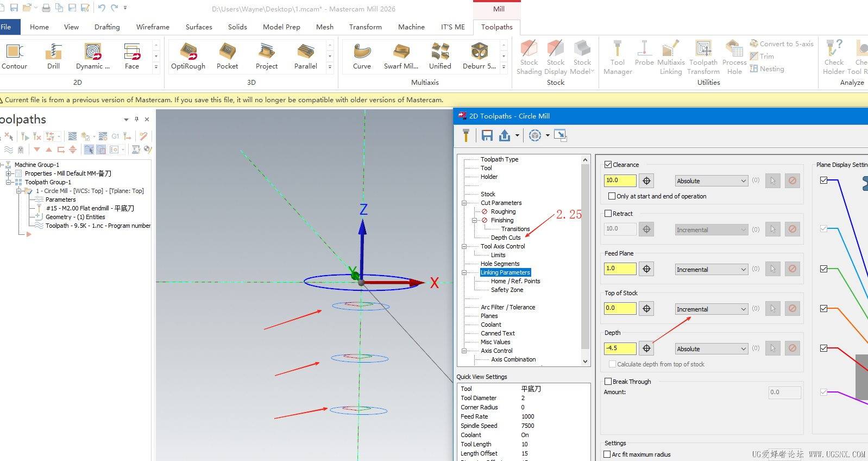Open the Check Holder tool

pos(834,57)
